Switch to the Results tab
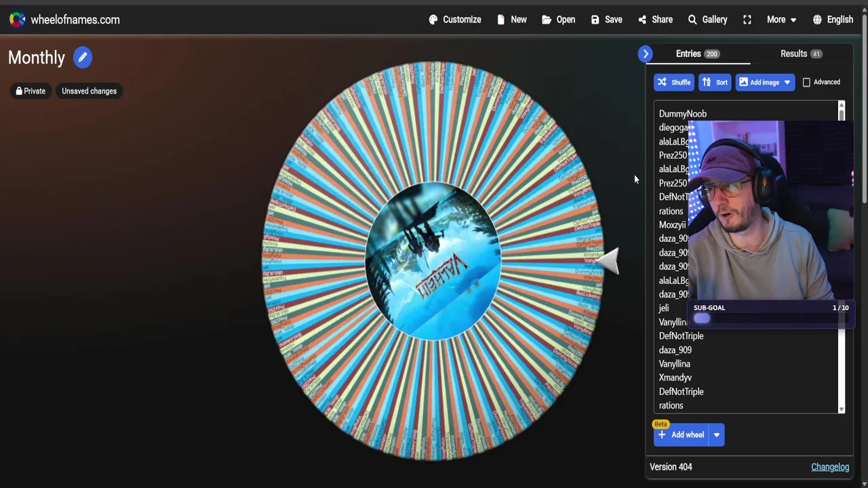The width and height of the screenshot is (868, 488). pos(801,54)
